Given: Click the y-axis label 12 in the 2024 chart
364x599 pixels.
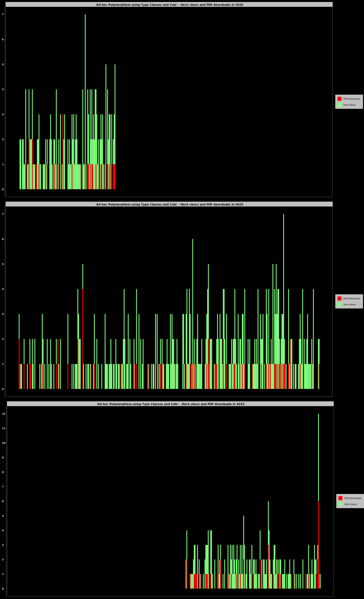Looking at the screenshot, I should (4, 414).
